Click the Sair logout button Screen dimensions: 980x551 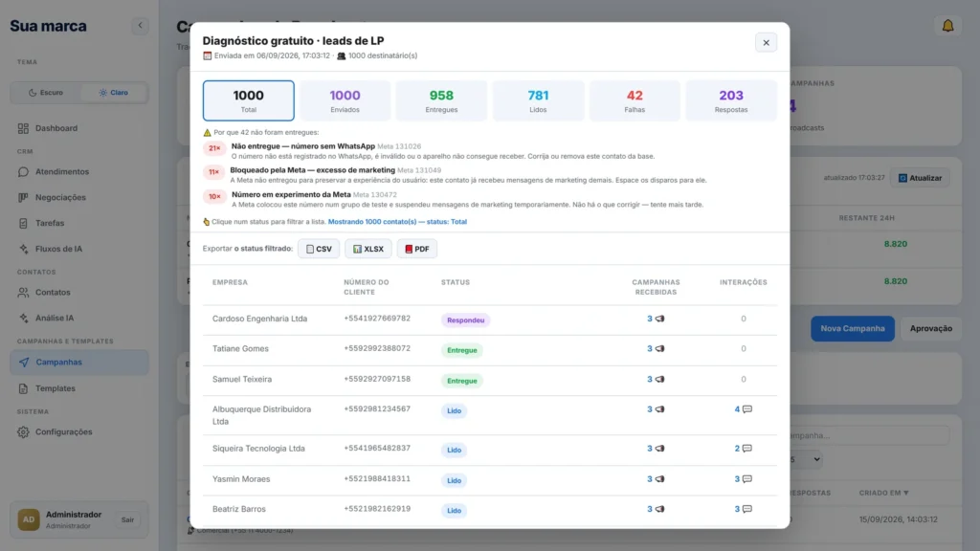[x=127, y=519]
